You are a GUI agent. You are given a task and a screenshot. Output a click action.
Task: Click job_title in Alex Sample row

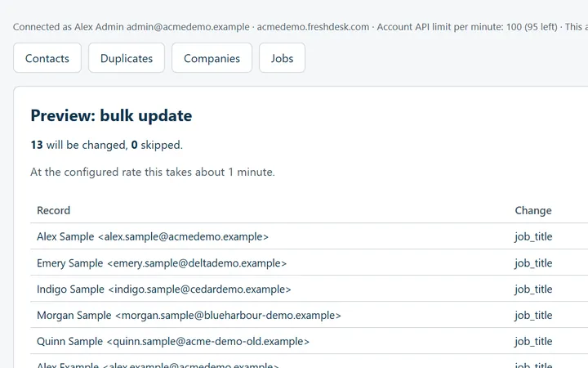(x=533, y=236)
